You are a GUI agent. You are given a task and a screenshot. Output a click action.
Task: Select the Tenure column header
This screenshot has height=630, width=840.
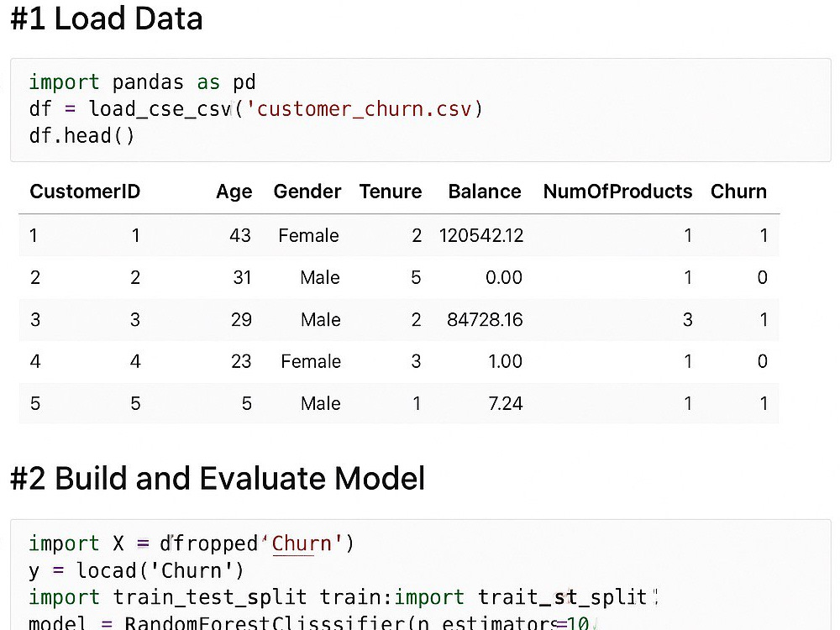click(390, 192)
